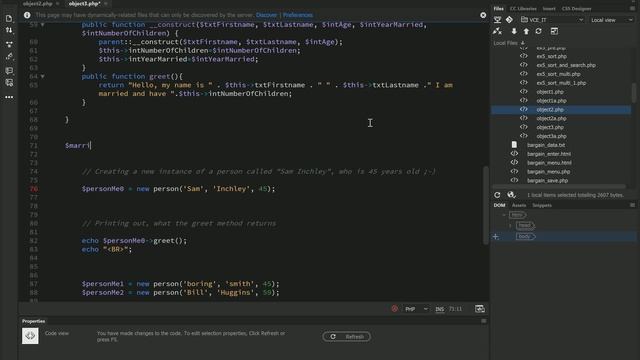The height and width of the screenshot is (360, 640).
Task: Select object2a.php in Files list
Action: click(551, 118)
